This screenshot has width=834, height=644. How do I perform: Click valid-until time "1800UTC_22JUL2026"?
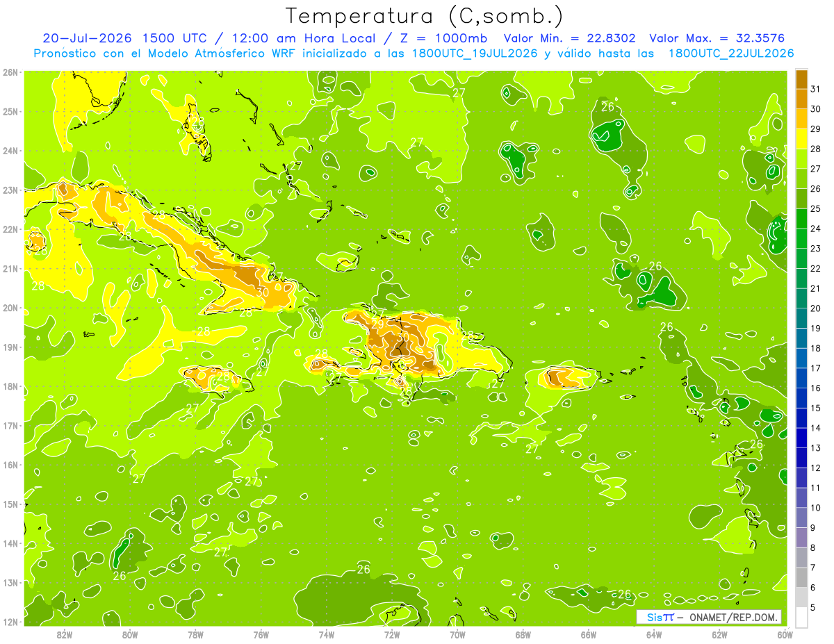tap(730, 53)
